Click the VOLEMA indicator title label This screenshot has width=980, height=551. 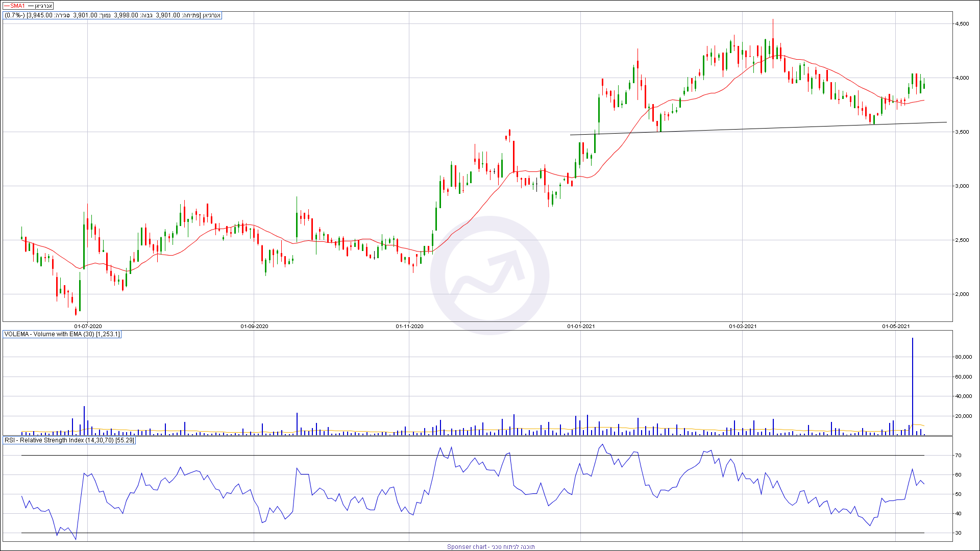click(62, 335)
